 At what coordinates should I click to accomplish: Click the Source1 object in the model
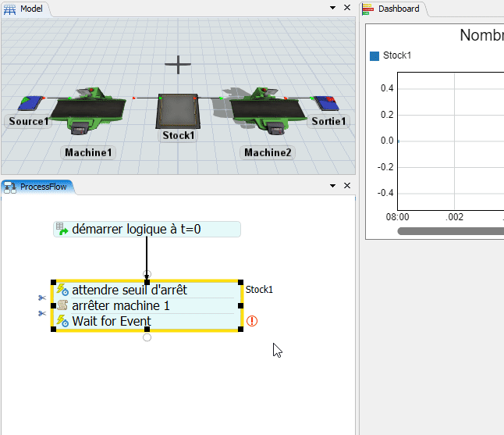tap(31, 104)
